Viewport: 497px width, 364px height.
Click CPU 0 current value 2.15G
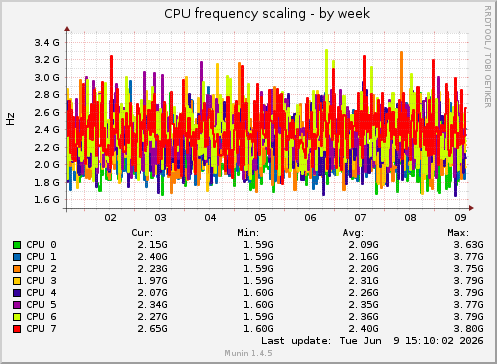153,245
